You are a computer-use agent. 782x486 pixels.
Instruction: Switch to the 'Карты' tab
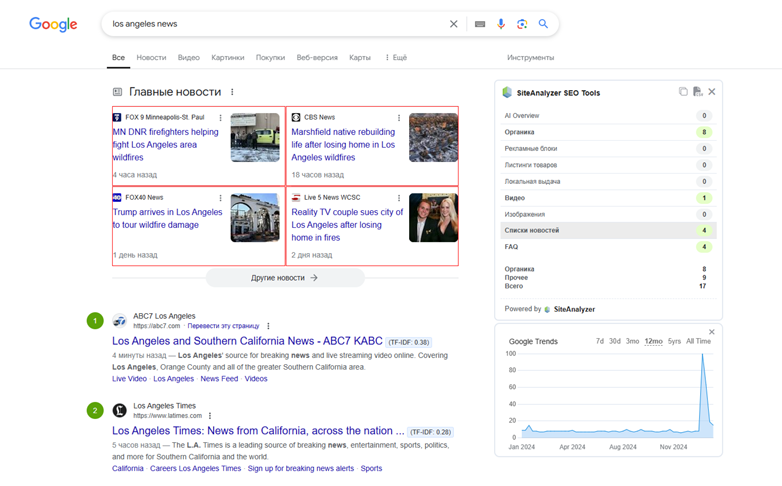tap(360, 57)
